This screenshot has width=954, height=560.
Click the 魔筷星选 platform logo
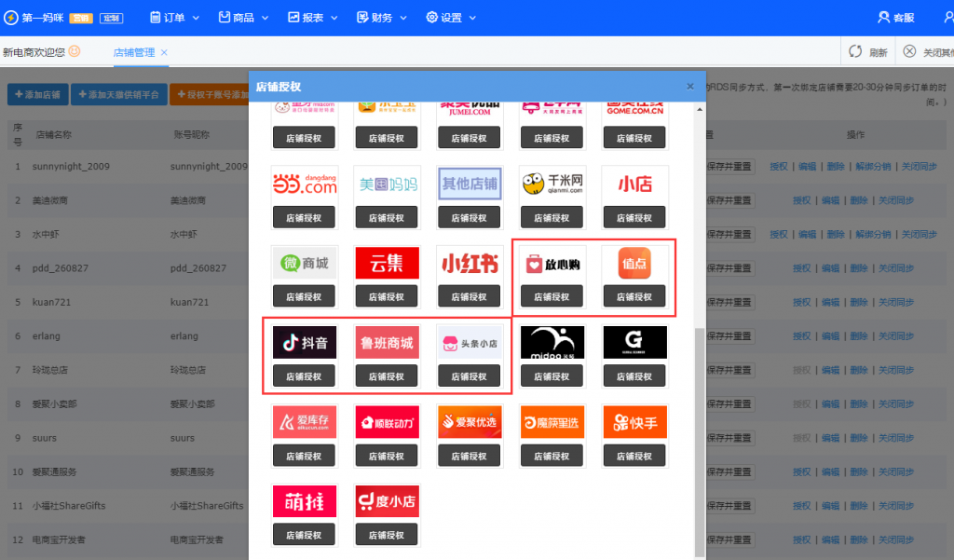click(x=552, y=422)
